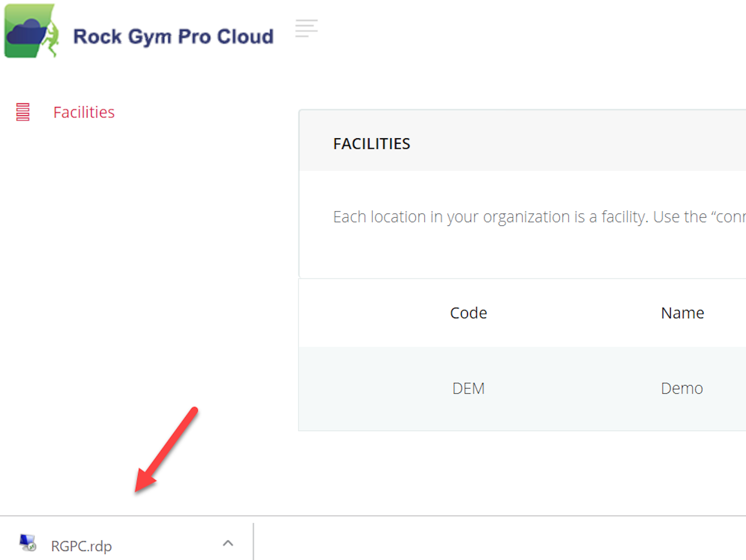Sort by the Name column header
Viewport: 746px width, 560px height.
click(682, 313)
